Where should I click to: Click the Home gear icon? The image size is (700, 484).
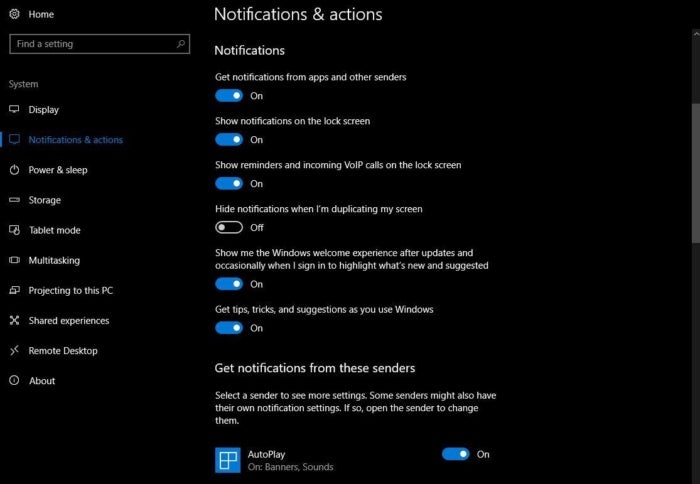[14, 14]
